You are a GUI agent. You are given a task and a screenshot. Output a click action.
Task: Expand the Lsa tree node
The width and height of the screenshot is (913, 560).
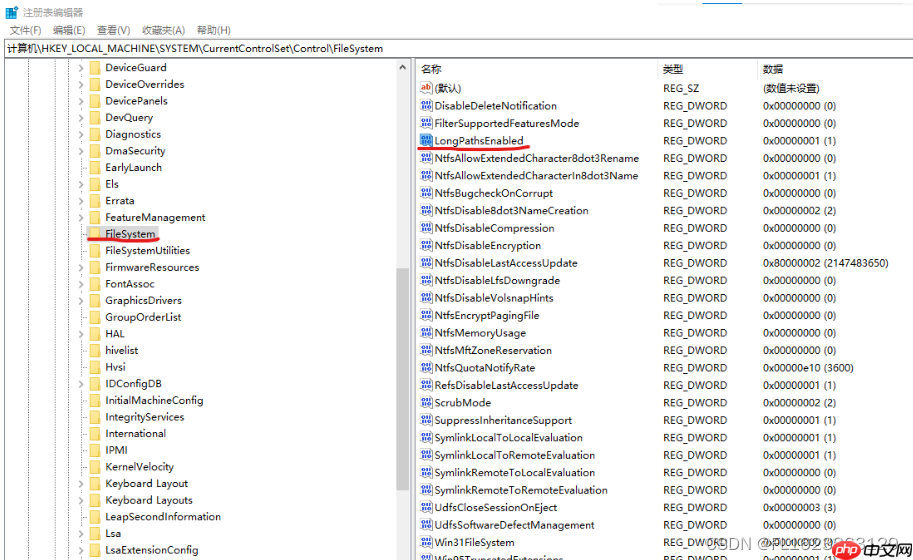[81, 534]
